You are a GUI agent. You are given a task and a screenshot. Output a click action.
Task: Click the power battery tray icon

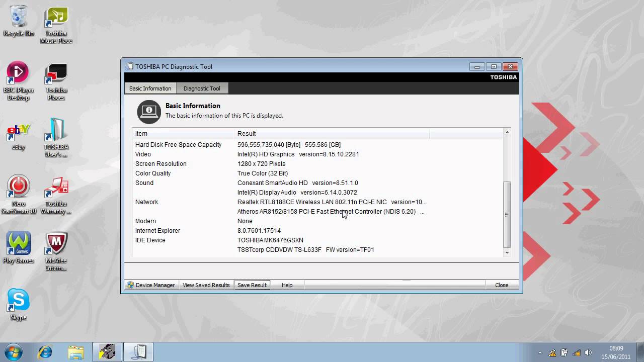click(565, 353)
